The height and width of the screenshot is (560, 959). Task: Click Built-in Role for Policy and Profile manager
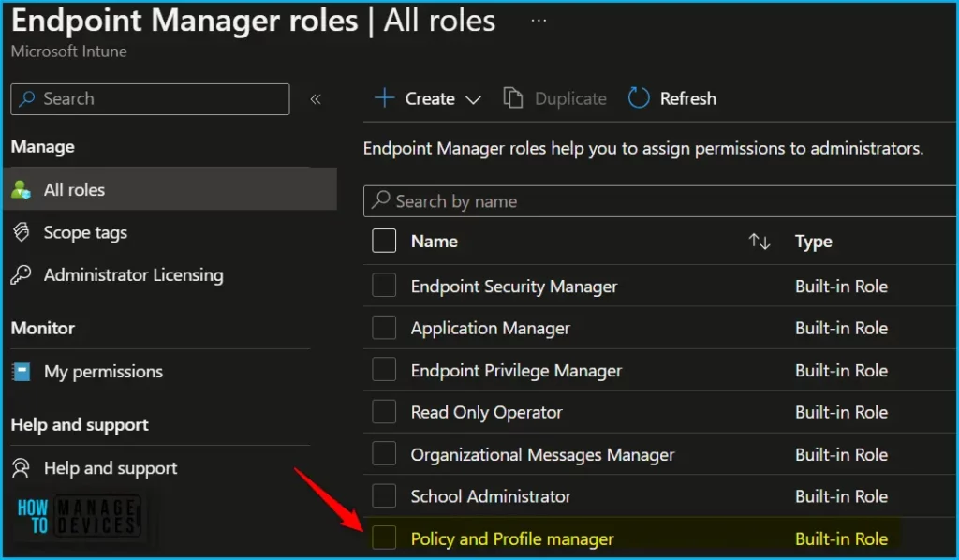click(x=841, y=538)
